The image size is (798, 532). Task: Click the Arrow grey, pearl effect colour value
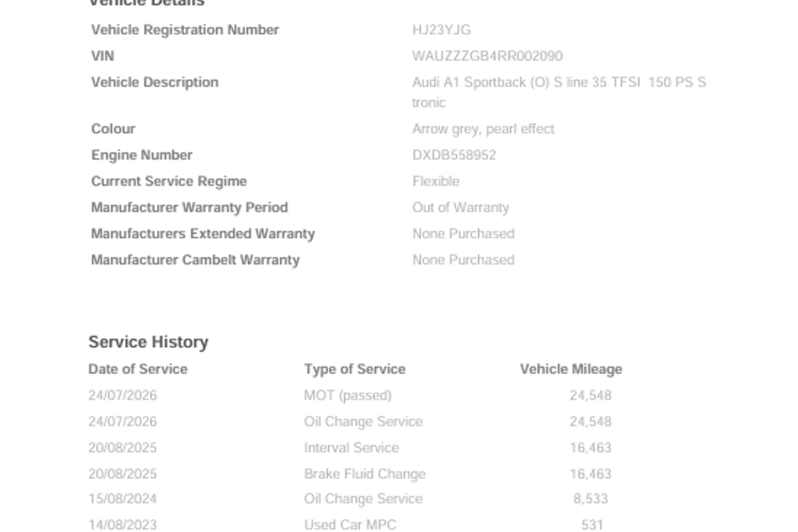tap(483, 129)
